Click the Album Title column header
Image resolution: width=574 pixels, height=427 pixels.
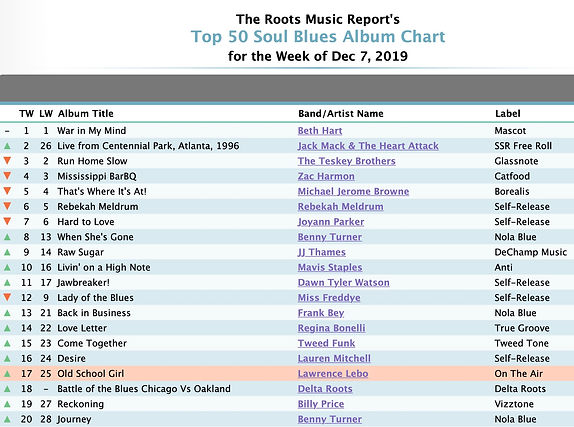pyautogui.click(x=86, y=114)
